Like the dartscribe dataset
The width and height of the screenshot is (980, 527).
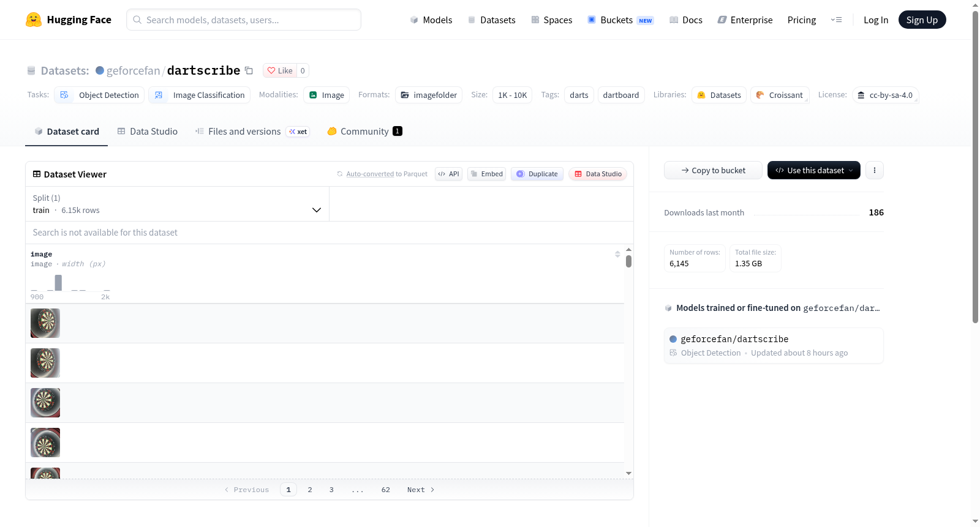tap(280, 70)
